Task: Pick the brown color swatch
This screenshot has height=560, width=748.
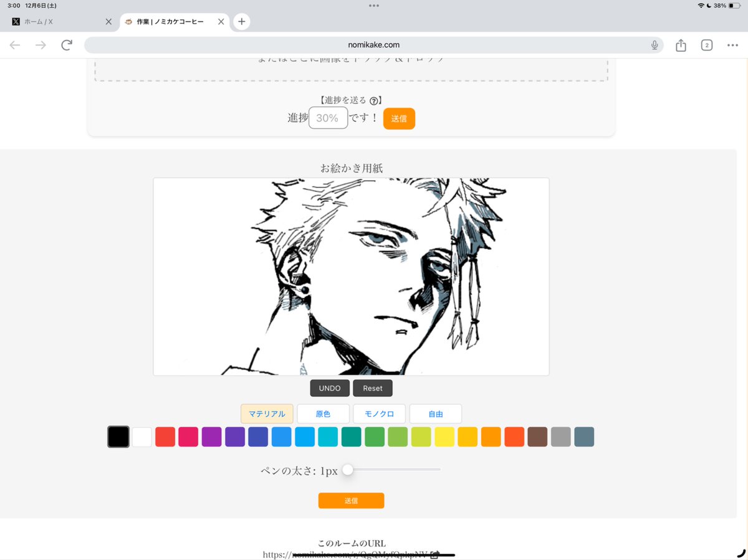Action: point(537,437)
